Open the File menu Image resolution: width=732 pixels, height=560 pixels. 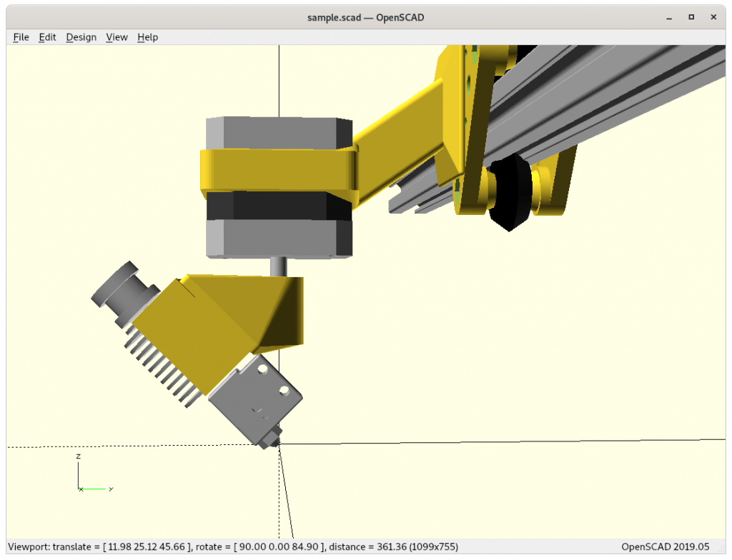[21, 37]
